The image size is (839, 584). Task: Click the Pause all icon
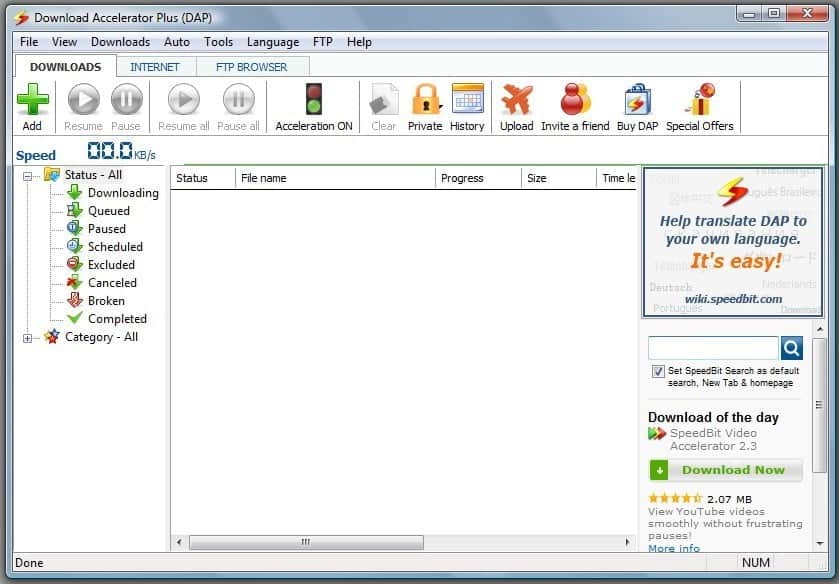238,100
